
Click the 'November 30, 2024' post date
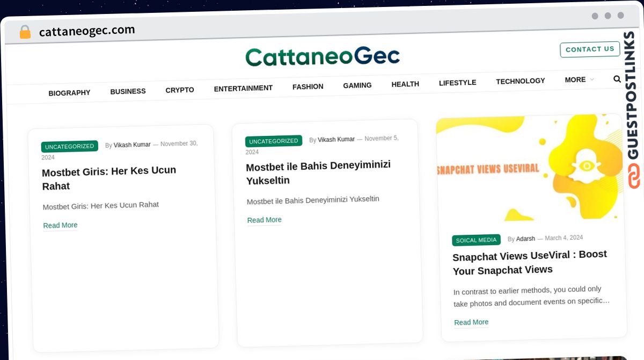coord(120,150)
